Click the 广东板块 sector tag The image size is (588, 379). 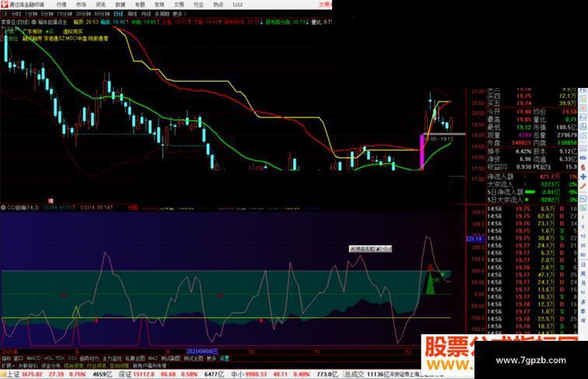[33, 32]
